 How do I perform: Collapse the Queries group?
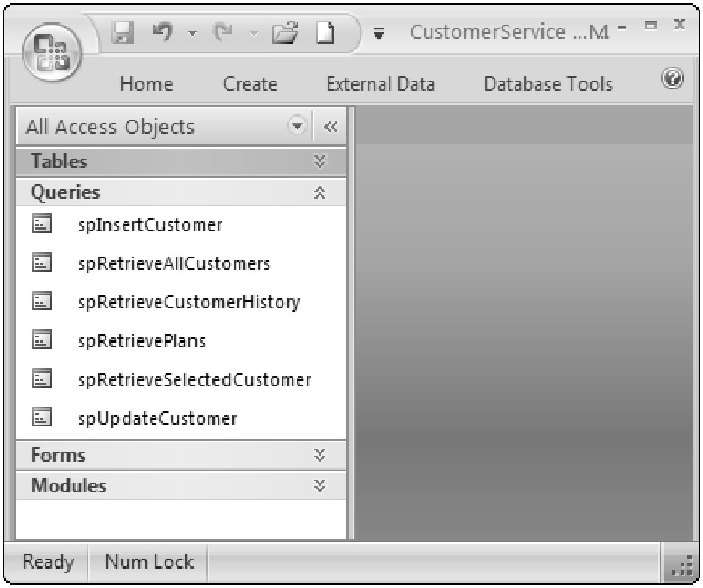pyautogui.click(x=320, y=193)
